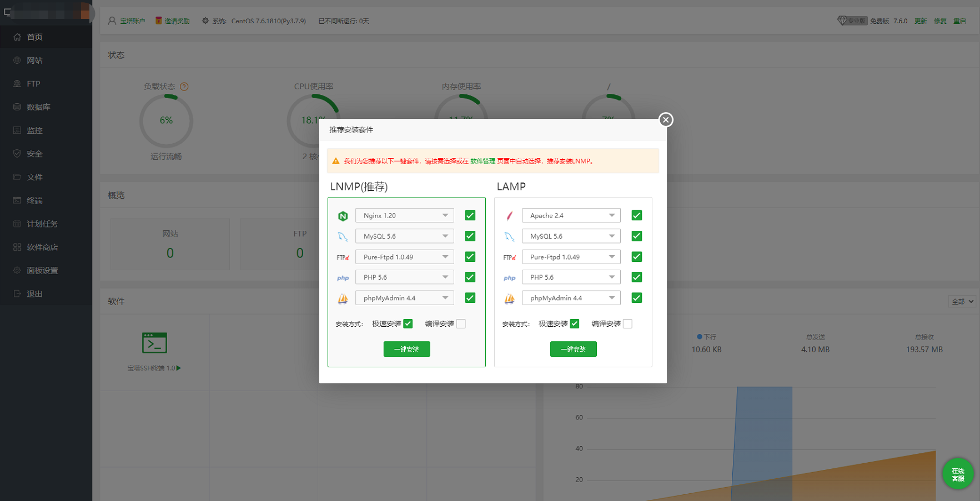
Task: Click the system gear icon beside 系统
Action: pyautogui.click(x=205, y=21)
